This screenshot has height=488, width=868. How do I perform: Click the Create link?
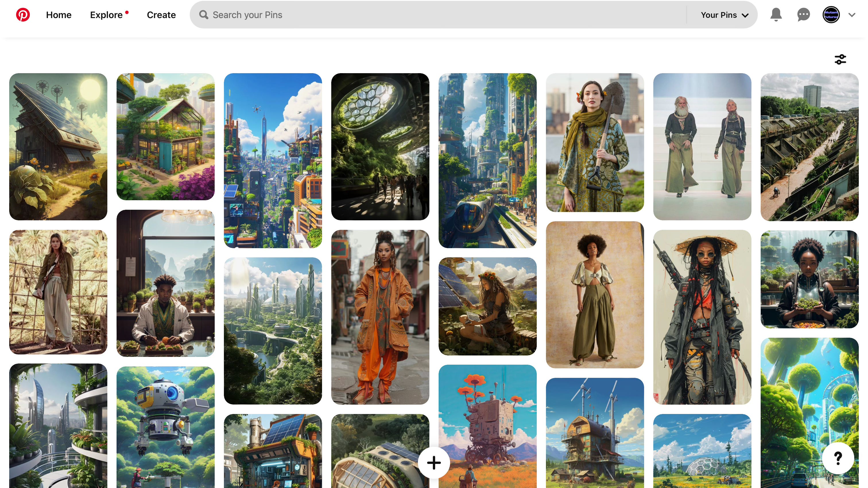coord(161,15)
